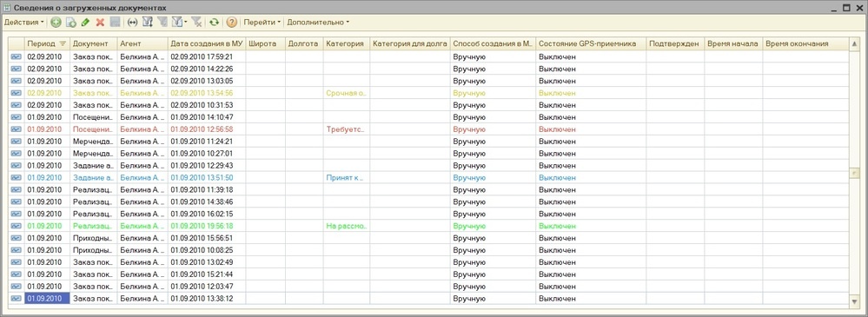The image size is (868, 317).
Task: Open help with question mark icon
Action: (231, 22)
